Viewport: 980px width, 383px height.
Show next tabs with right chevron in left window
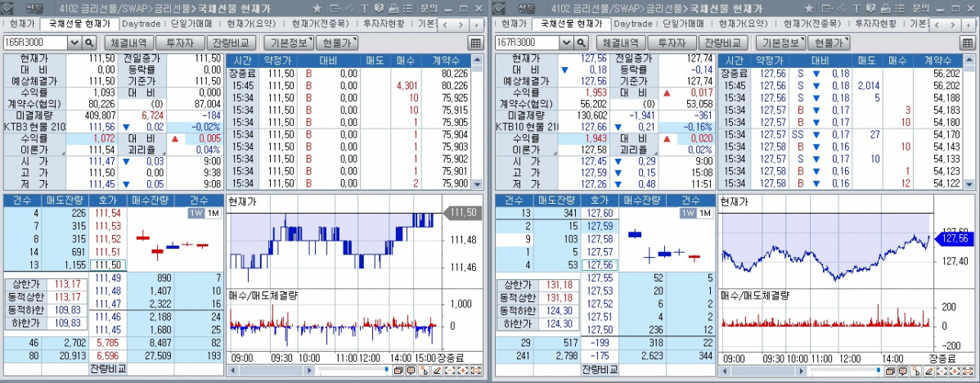pyautogui.click(x=461, y=25)
